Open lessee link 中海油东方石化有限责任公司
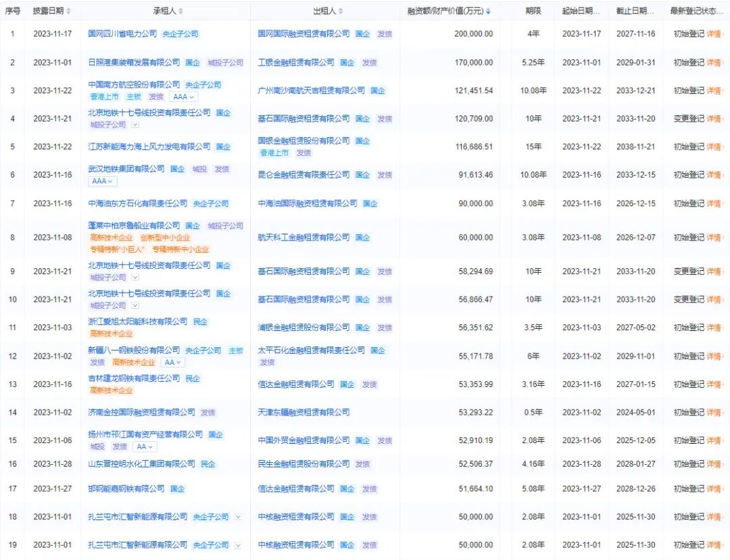Viewport: 730px width, 560px height. coord(138,203)
